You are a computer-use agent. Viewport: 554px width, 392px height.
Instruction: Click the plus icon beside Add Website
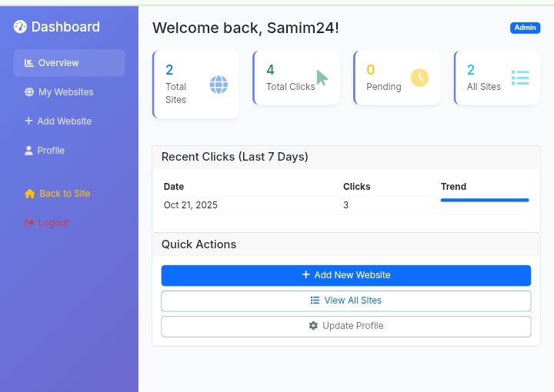coord(28,121)
